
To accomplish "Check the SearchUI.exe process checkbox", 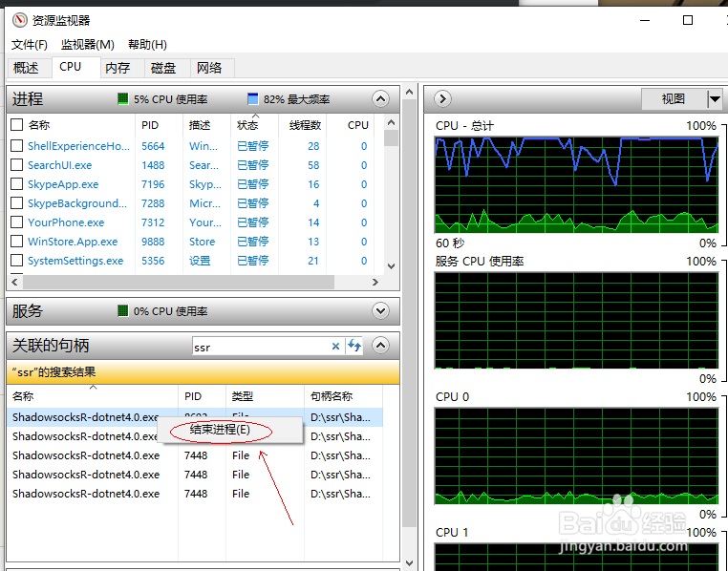I will (x=16, y=164).
